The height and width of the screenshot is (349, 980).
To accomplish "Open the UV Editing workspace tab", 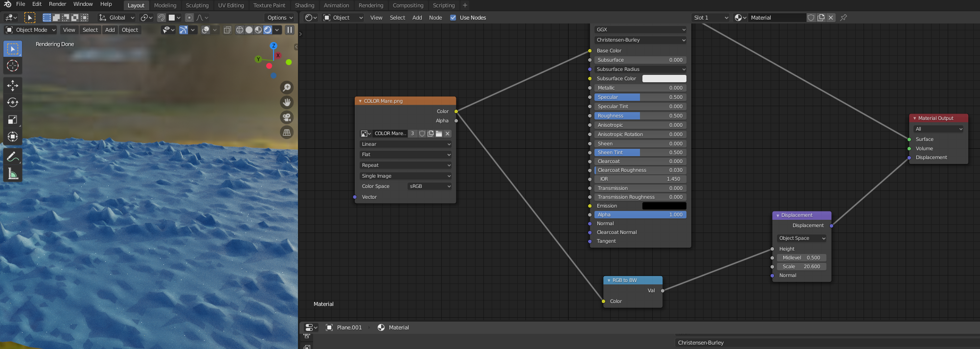I will point(231,5).
